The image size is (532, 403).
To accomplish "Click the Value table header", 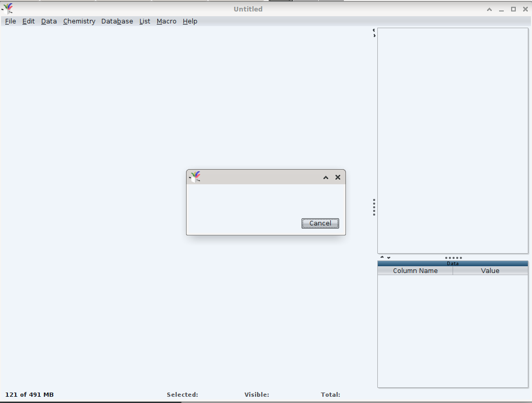I will coord(490,271).
